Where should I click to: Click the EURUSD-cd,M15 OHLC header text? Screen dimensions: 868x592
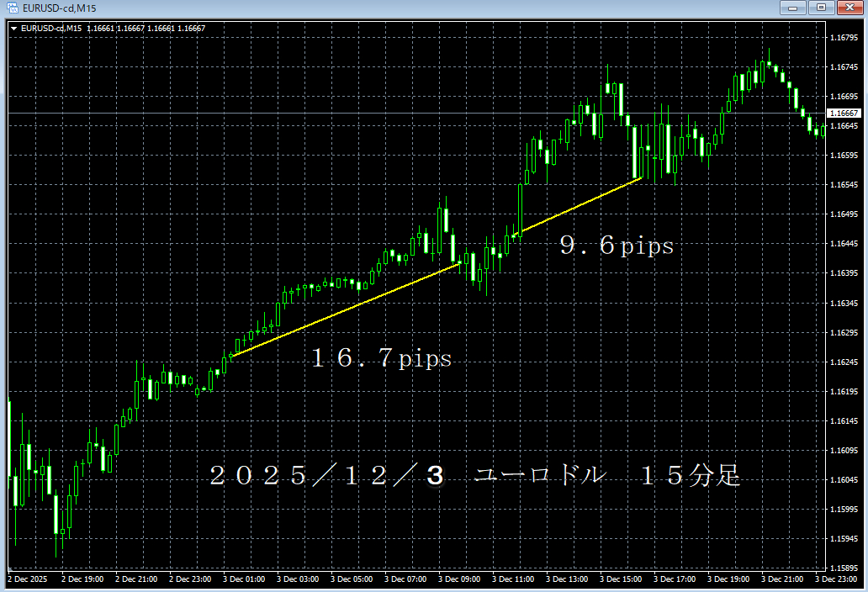tap(113, 29)
